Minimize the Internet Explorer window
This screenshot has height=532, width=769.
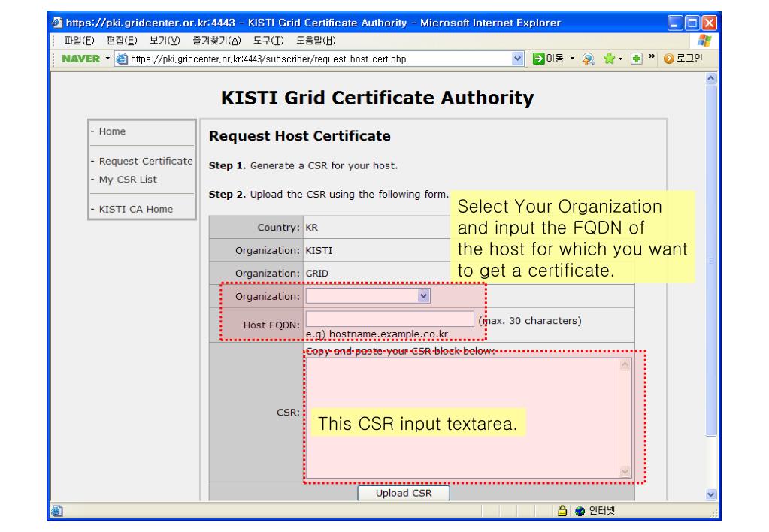click(675, 23)
